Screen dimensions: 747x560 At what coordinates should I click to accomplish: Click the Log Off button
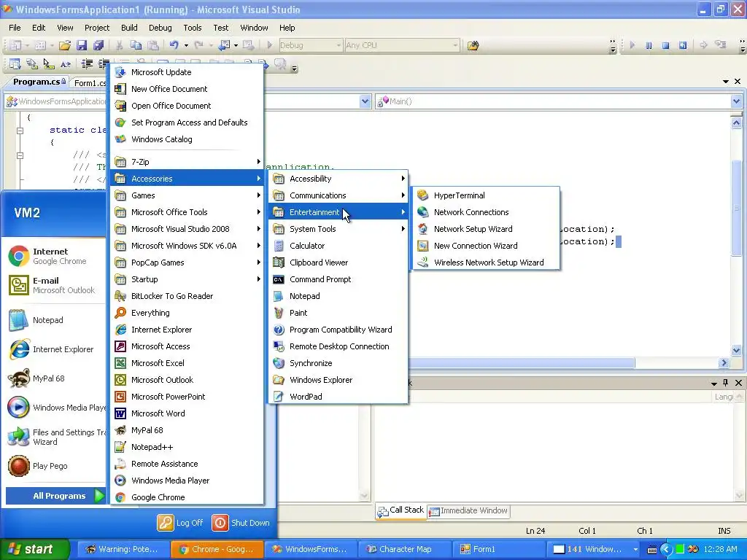[181, 522]
